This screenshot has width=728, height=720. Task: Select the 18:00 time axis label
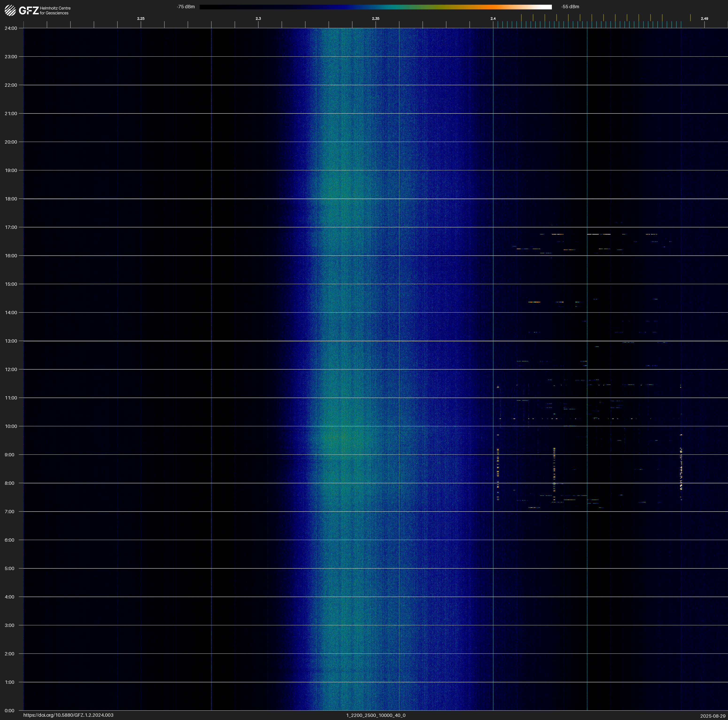(x=11, y=199)
